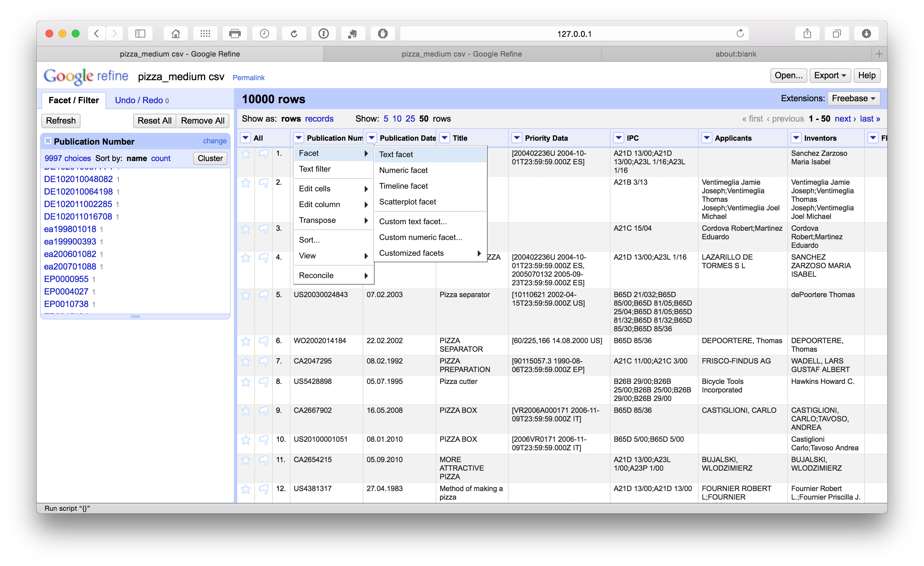Viewport: 924px width, 566px height.
Task: Open the All column dropdown menu
Action: point(245,138)
